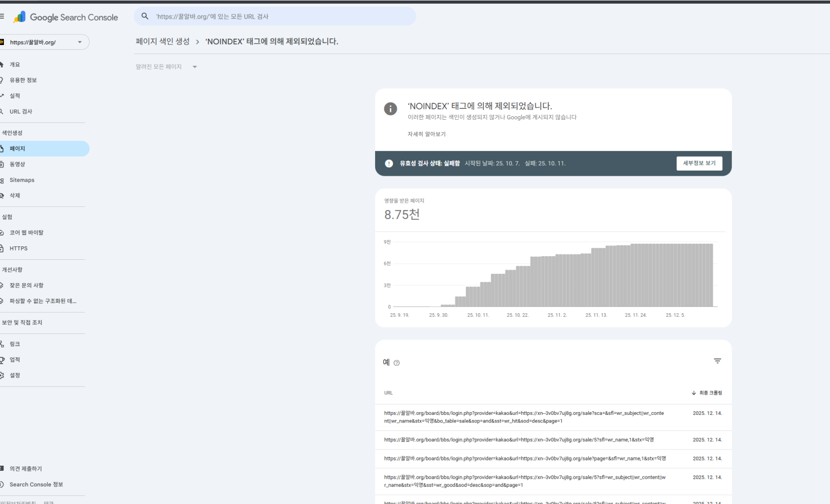Click the info icon in NOINDEX card

click(x=391, y=108)
